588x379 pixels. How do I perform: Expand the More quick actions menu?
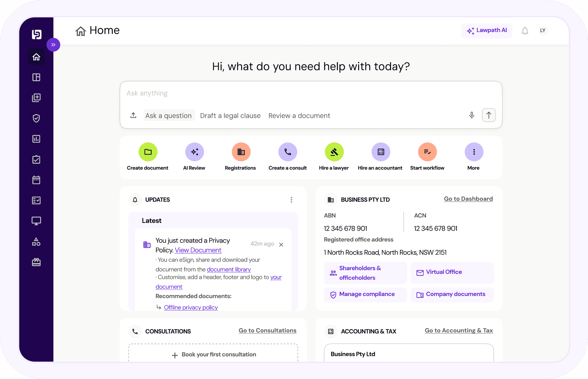[x=474, y=152]
